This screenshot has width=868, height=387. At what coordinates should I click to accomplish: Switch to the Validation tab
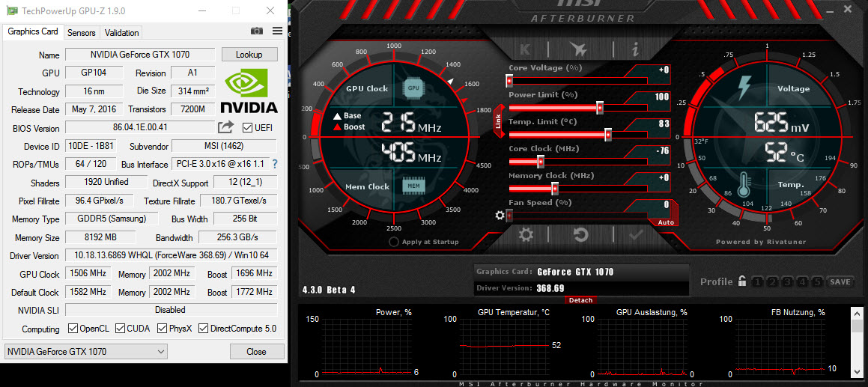click(121, 33)
